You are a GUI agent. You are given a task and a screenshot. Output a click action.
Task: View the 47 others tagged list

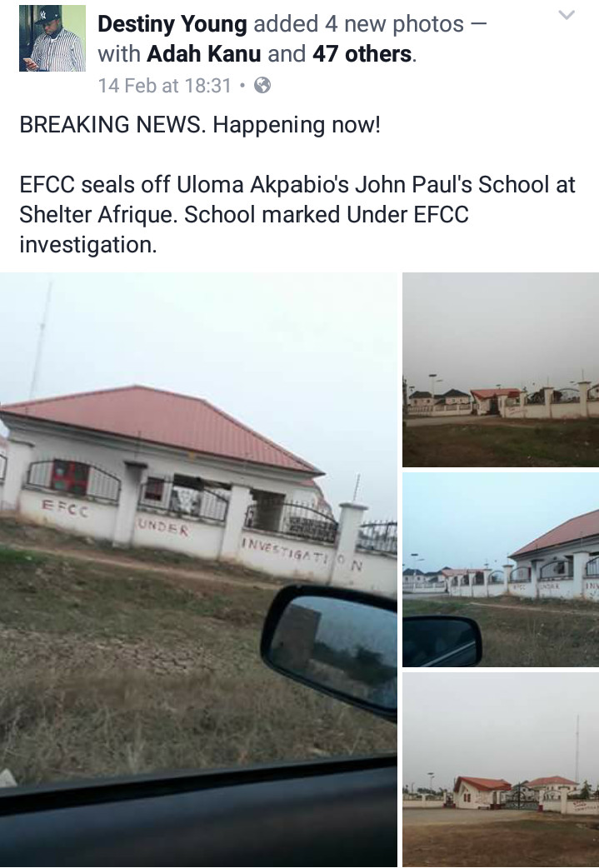[362, 54]
